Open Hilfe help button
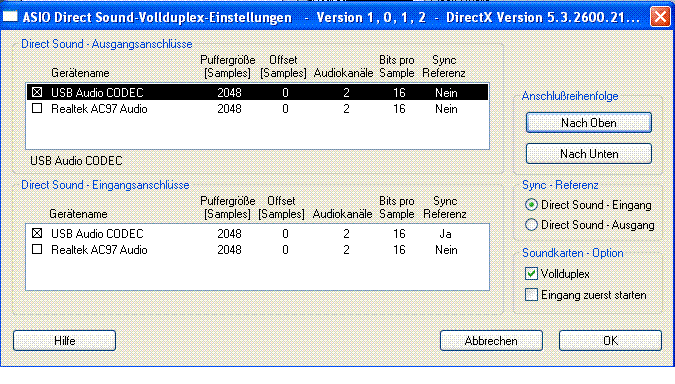 65,341
